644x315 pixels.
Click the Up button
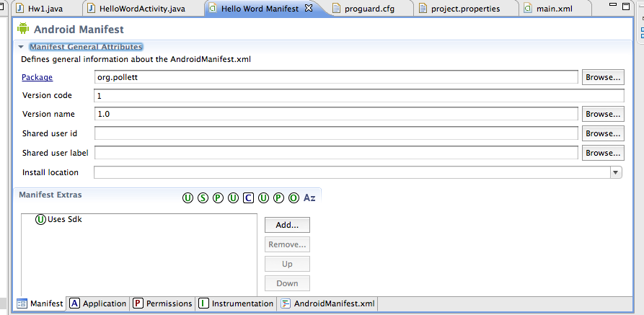tap(287, 264)
